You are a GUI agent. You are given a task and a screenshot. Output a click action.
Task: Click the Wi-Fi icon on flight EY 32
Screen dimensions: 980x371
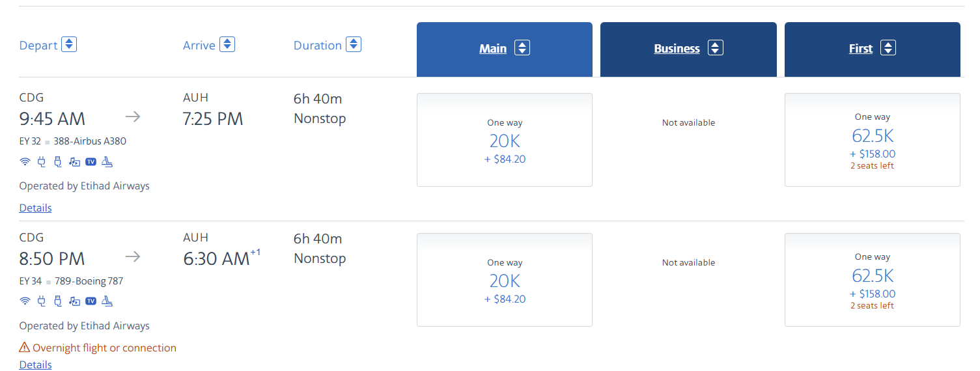(25, 161)
